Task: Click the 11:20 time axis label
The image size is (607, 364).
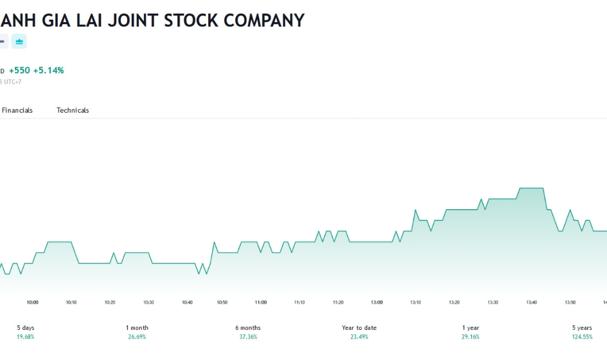Action: pyautogui.click(x=338, y=303)
